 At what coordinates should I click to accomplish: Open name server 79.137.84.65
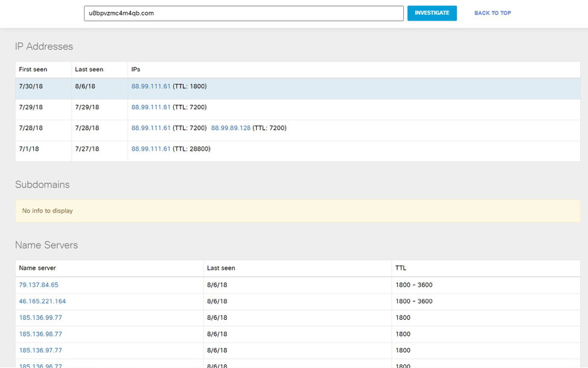(39, 285)
